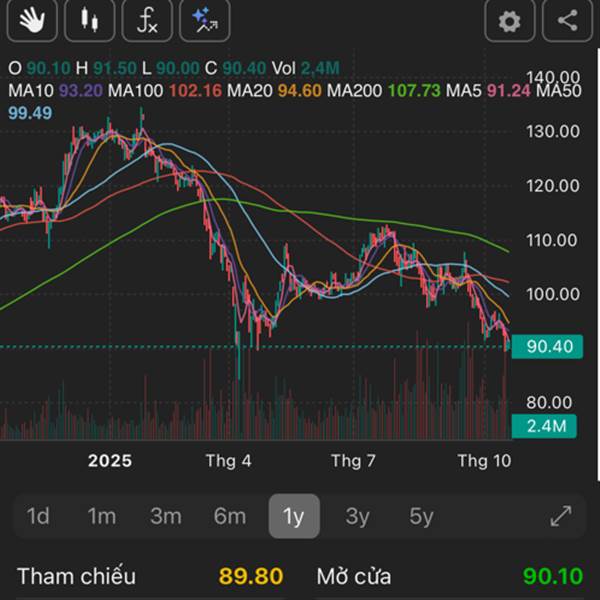Open the AI chart analysis tool
The width and height of the screenshot is (600, 600).
pyautogui.click(x=205, y=20)
